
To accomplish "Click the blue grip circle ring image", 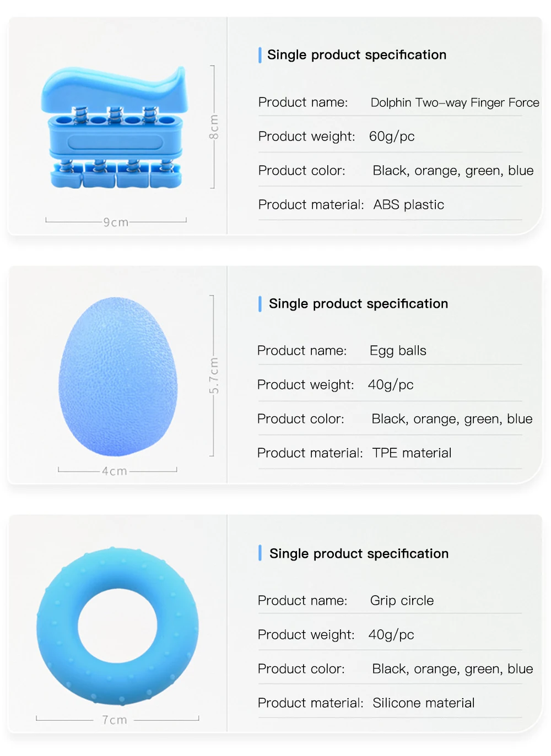I will point(117,626).
